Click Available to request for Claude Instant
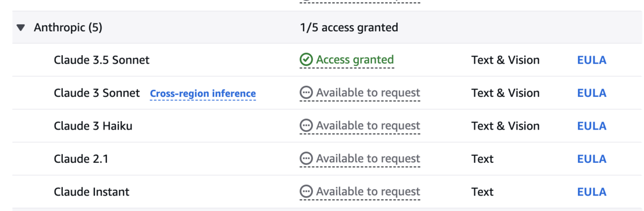 point(360,192)
